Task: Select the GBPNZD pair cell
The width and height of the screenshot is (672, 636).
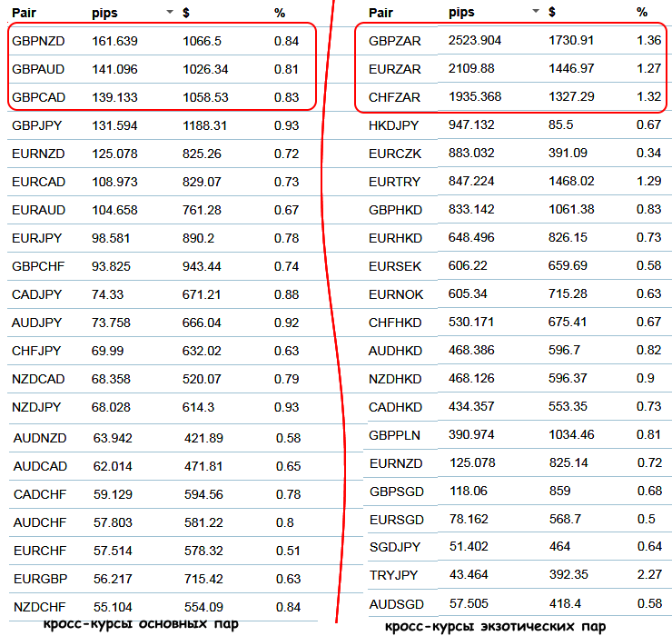Action: tap(38, 41)
